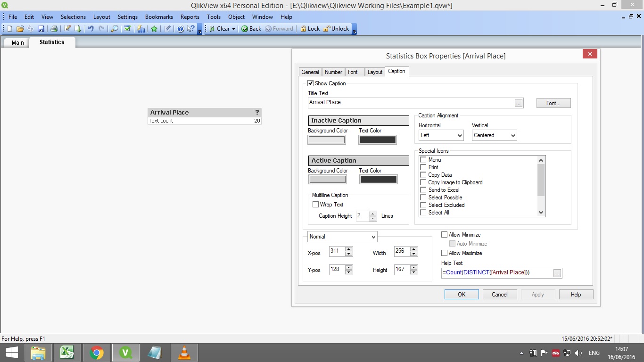Screen dimensions: 644x362
Task: Click the OK button
Action: click(x=461, y=295)
